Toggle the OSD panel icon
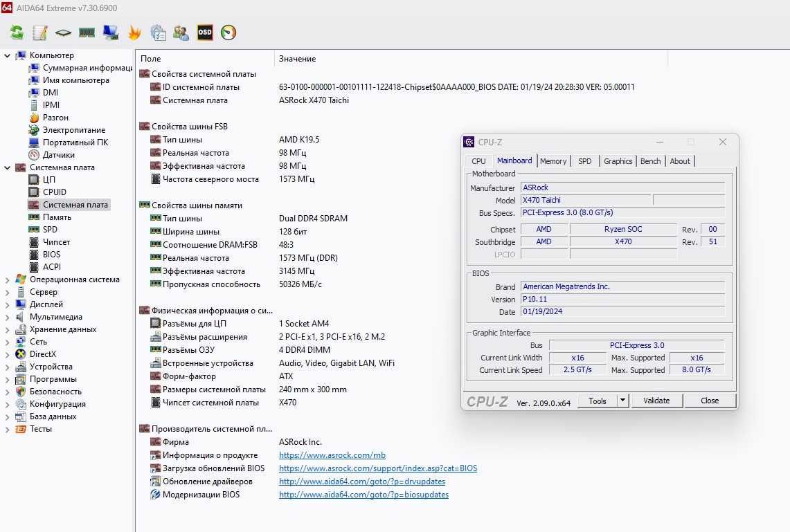Screen dimensions: 790x532 coord(204,33)
